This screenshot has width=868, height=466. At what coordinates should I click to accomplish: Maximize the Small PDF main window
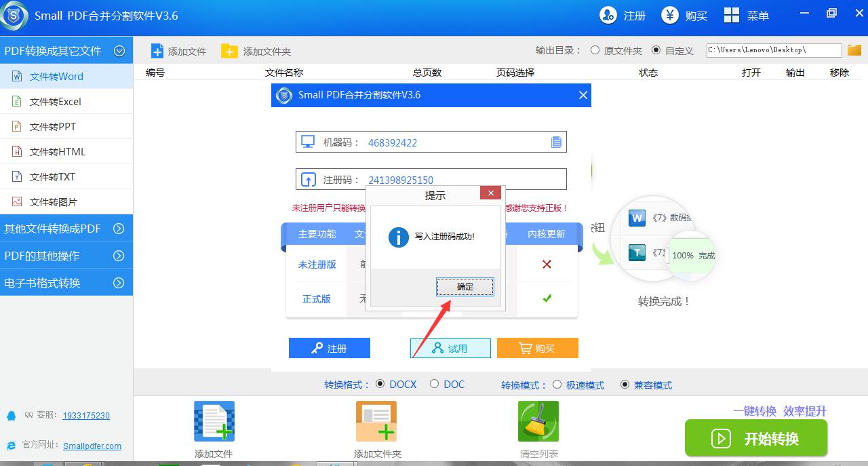[x=831, y=13]
